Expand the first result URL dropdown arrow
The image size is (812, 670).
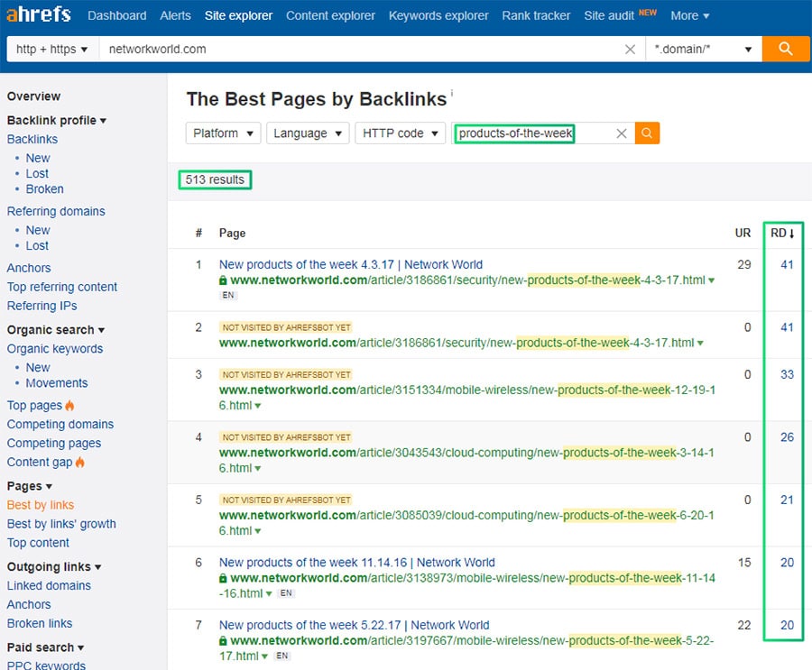point(712,280)
